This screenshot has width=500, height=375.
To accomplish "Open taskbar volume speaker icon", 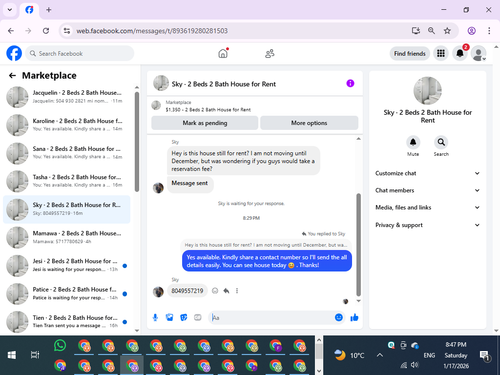I will click(414, 365).
